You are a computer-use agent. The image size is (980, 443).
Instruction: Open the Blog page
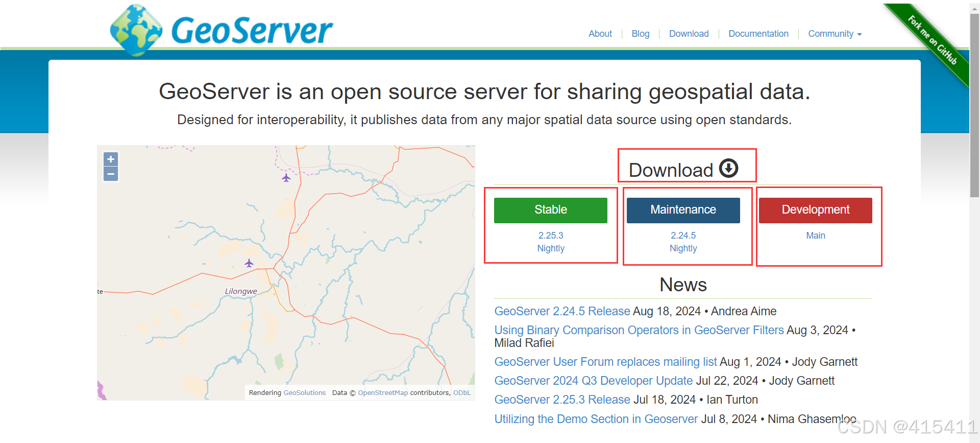pos(641,34)
